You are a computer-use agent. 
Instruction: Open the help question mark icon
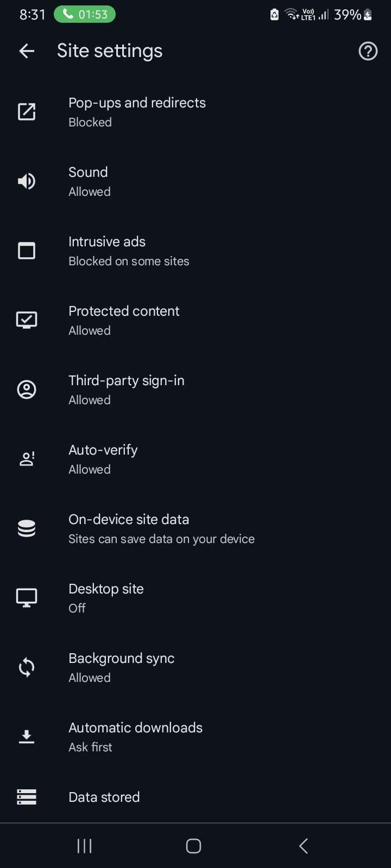[x=368, y=51]
